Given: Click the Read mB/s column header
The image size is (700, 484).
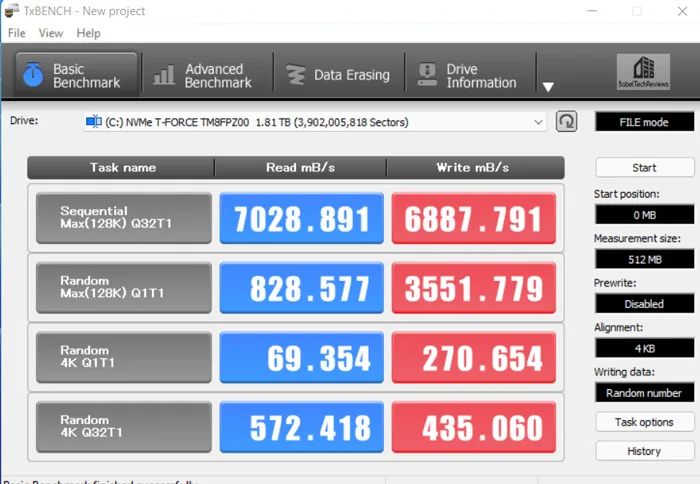Looking at the screenshot, I should [x=300, y=168].
